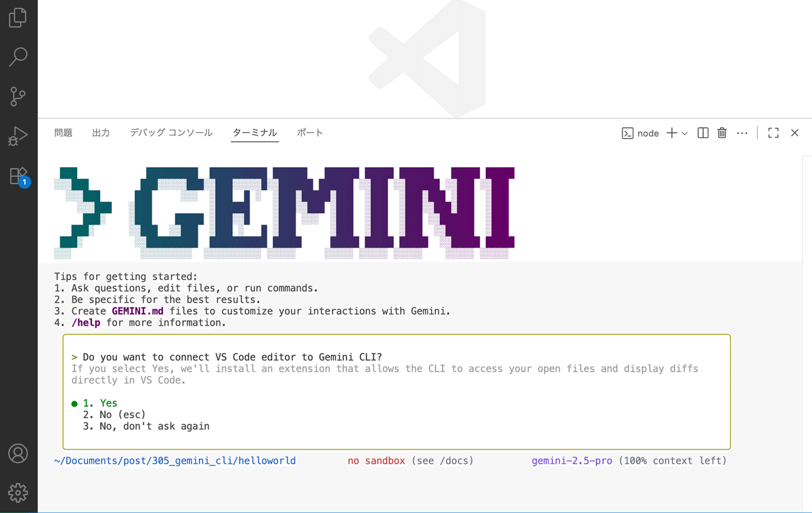812x513 pixels.
Task: Open the Extensions view with the notification badge
Action: tap(18, 175)
